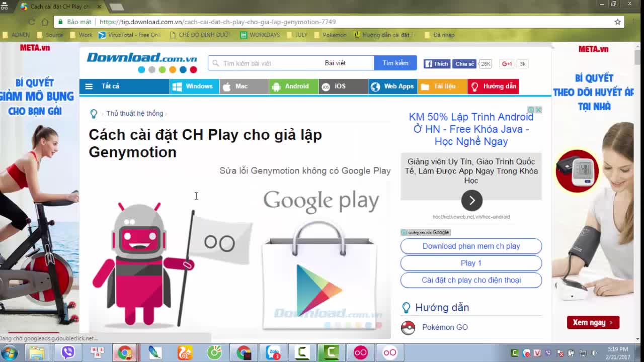The width and height of the screenshot is (644, 362).
Task: Click the Facebook 'Chia sẻ' button
Action: [x=464, y=64]
